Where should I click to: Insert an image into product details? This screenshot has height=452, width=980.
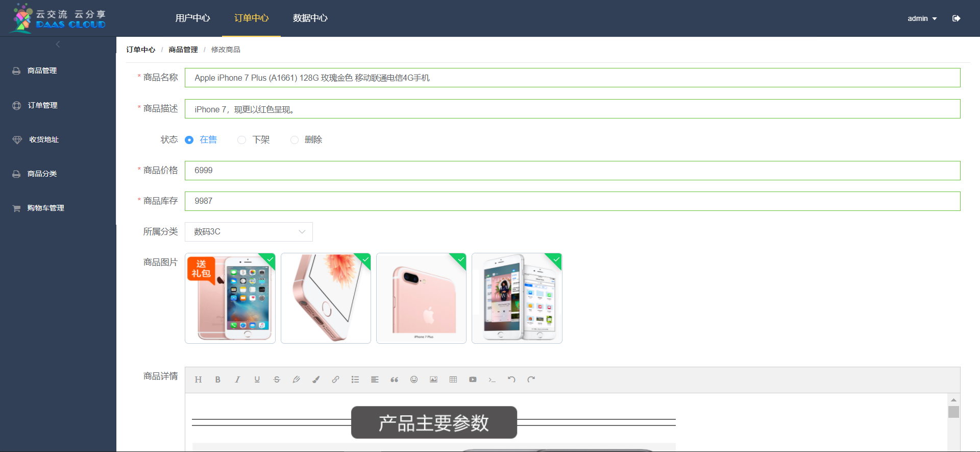pyautogui.click(x=433, y=379)
